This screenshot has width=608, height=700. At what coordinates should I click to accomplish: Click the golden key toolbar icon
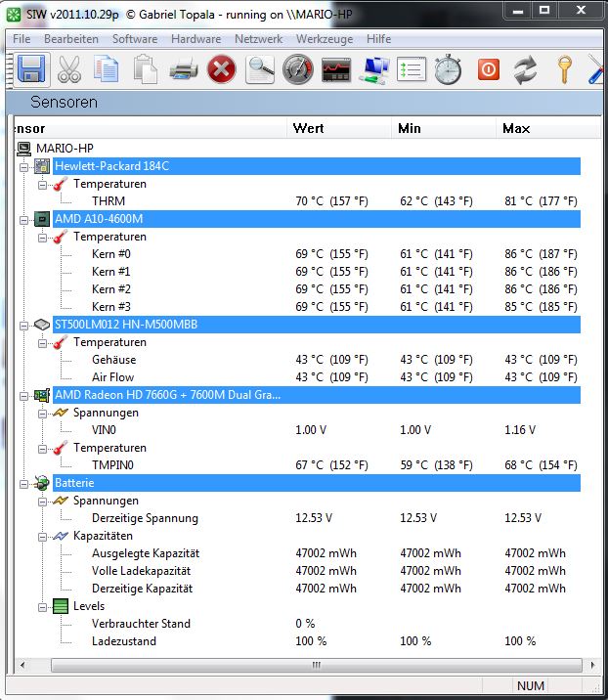point(564,69)
